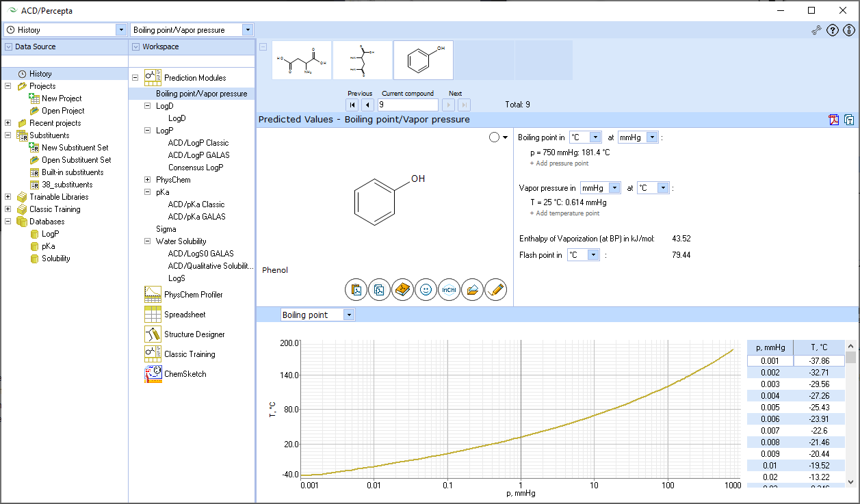Go to the previous compound
Viewport: 860px width, 504px height.
367,105
